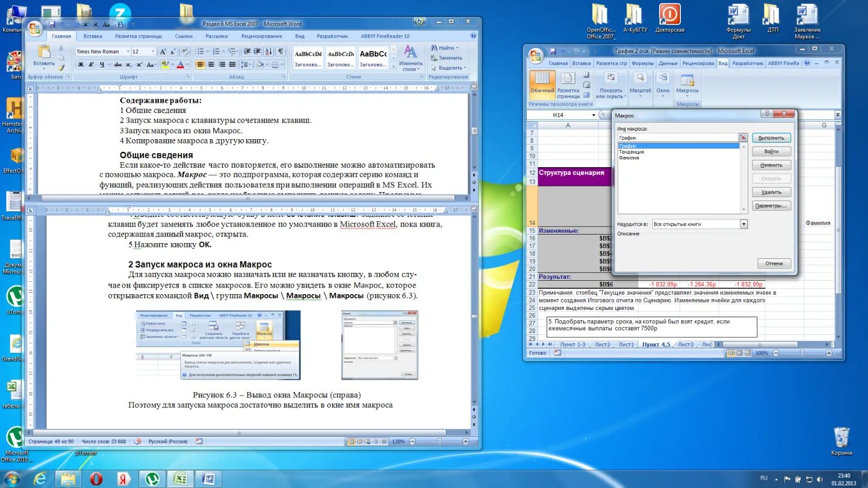Click Excel help icon on ribbon tab row
This screenshot has height=488, width=868.
point(807,63)
